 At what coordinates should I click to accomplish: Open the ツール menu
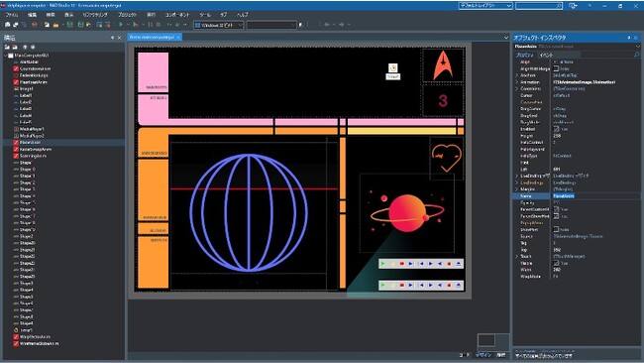tap(205, 15)
